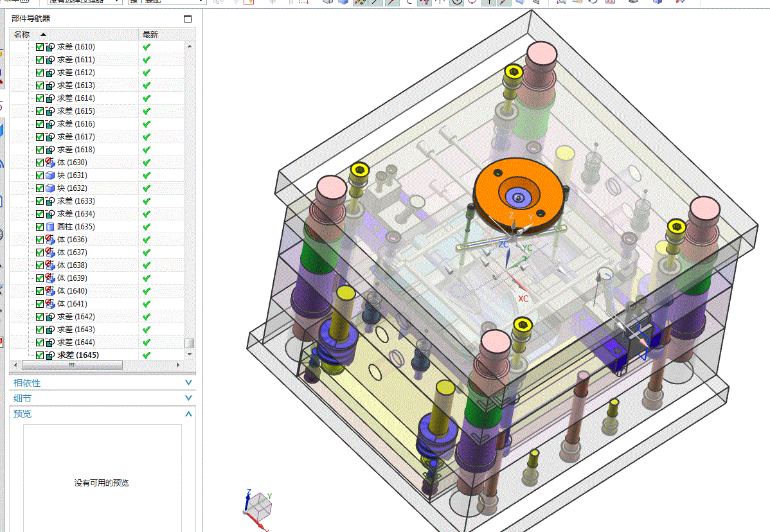The image size is (770, 532).
Task: Click the subtract feature icon of 求差 (1643)
Action: point(50,330)
